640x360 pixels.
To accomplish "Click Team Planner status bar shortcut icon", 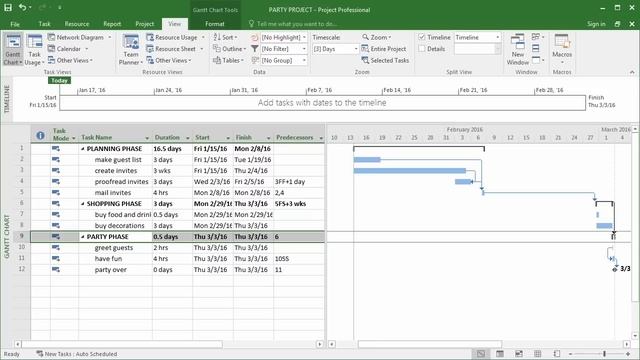I will (x=519, y=353).
